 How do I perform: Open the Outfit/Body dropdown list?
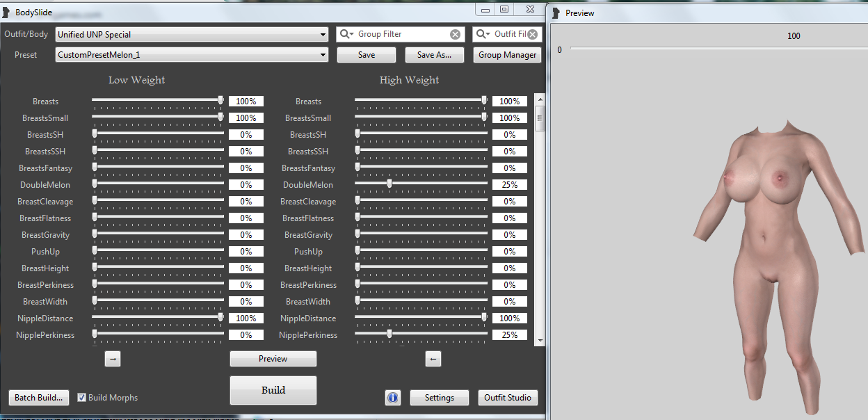click(x=323, y=35)
